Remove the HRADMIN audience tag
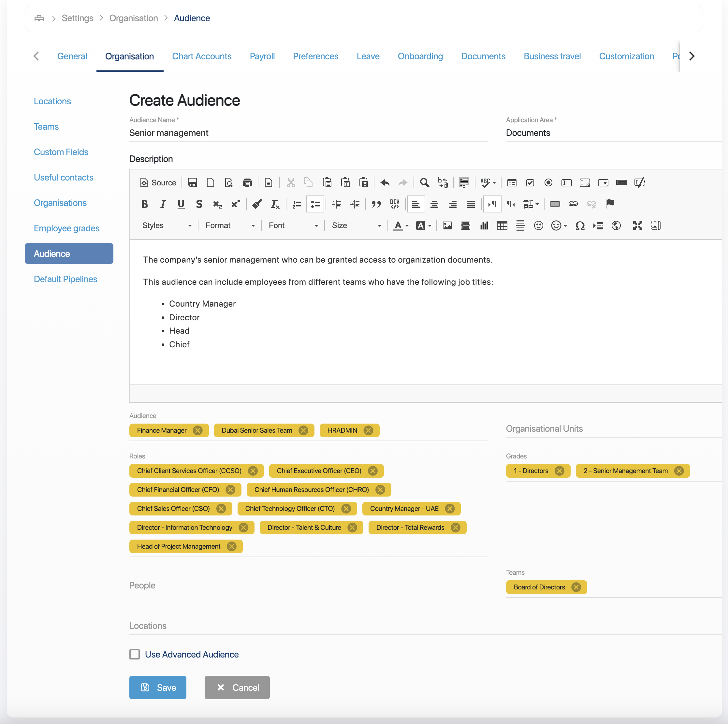 pyautogui.click(x=369, y=430)
